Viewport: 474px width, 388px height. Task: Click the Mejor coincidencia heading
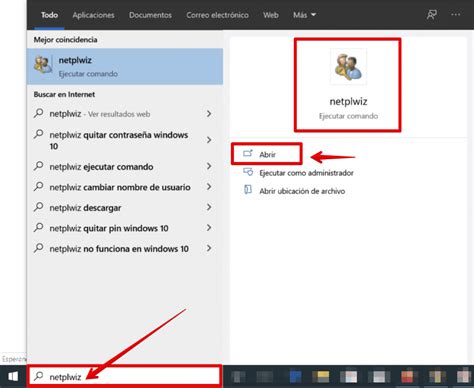coord(65,40)
